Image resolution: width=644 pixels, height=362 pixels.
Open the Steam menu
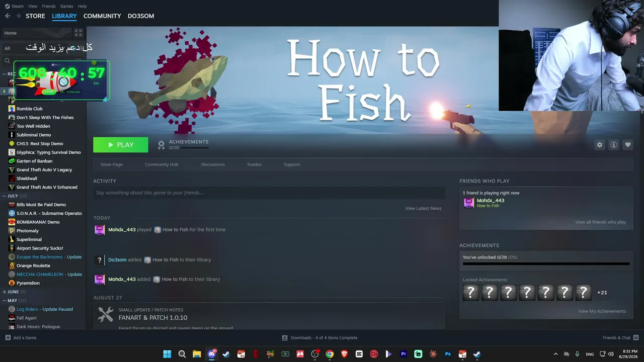17,6
